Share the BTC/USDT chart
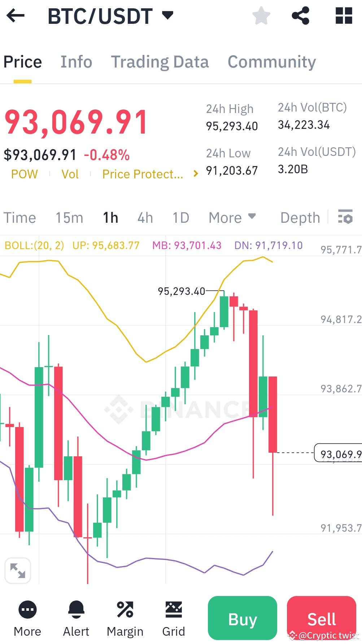The height and width of the screenshot is (644, 362). click(x=300, y=16)
